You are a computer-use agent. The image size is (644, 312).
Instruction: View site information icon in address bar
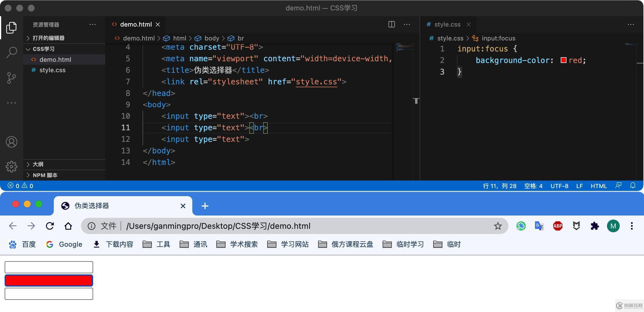point(91,226)
